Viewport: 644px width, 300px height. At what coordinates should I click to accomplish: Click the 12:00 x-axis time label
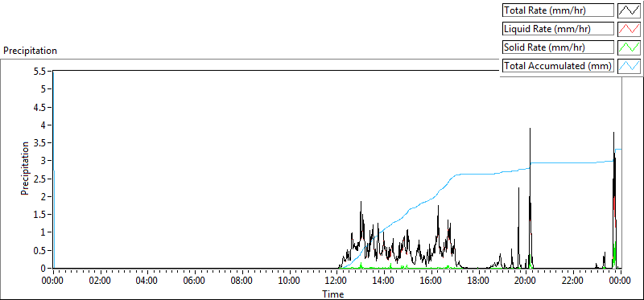(336, 281)
